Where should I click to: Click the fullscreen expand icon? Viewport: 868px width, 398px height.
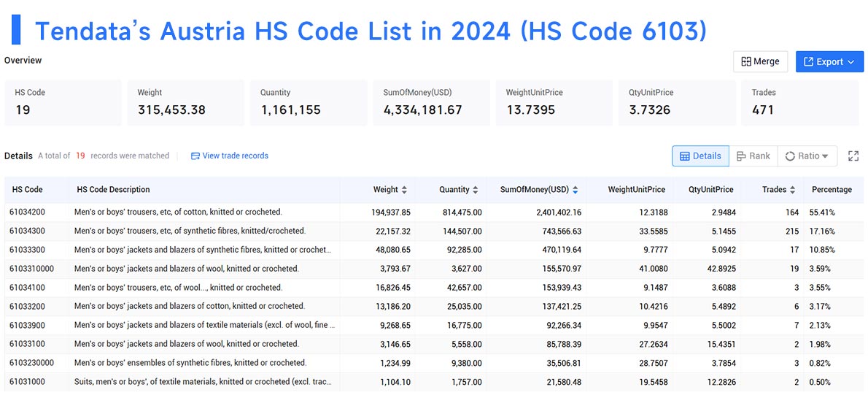coord(853,156)
